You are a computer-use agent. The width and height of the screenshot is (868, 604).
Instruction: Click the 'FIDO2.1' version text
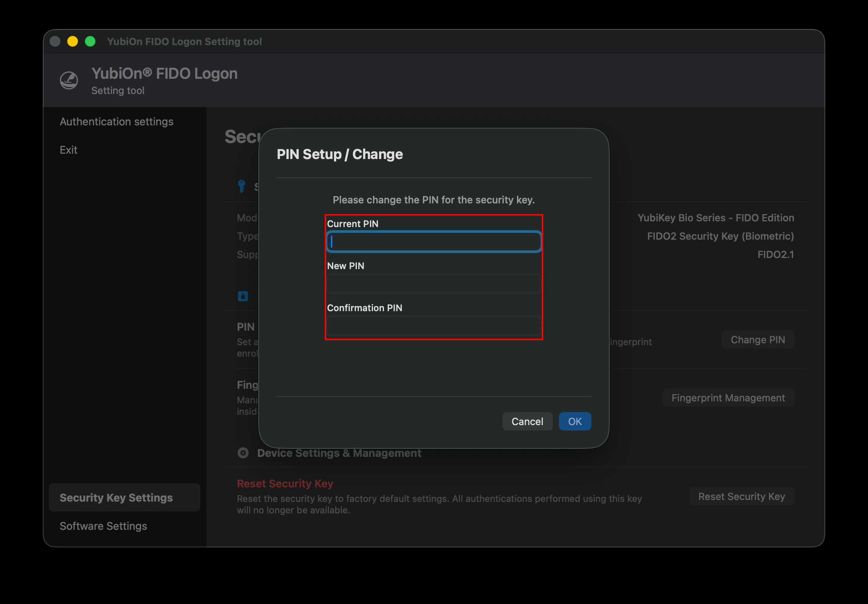coord(776,255)
